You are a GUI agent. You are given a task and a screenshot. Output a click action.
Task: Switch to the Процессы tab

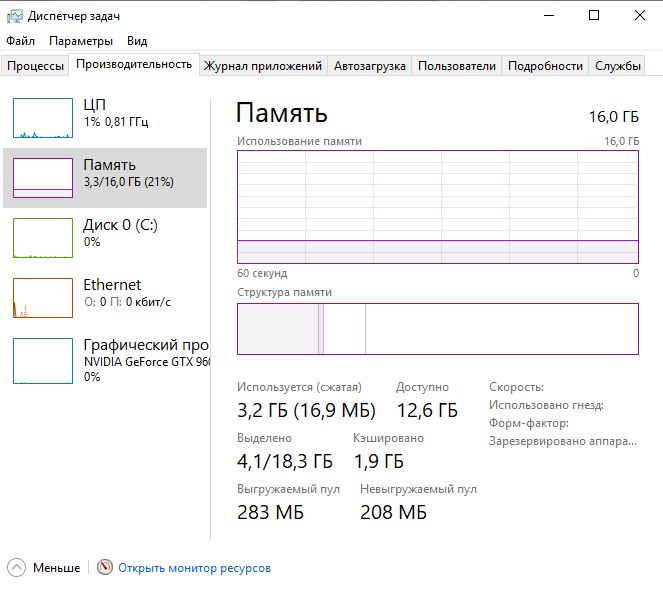tap(36, 66)
